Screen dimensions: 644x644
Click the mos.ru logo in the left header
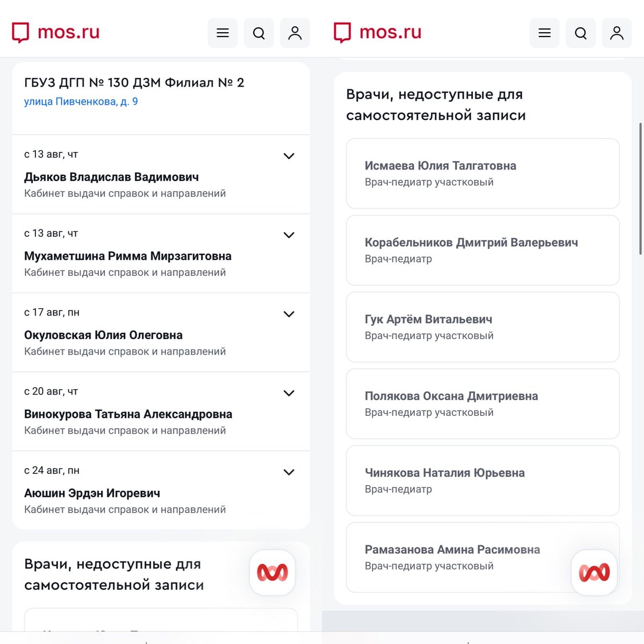tap(56, 32)
